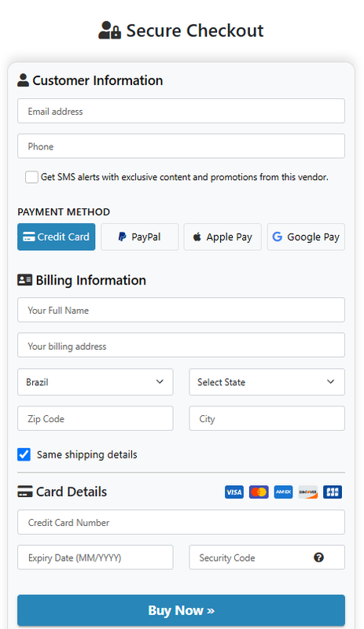Select the Google Pay payment option
The height and width of the screenshot is (629, 364).
coord(306,237)
